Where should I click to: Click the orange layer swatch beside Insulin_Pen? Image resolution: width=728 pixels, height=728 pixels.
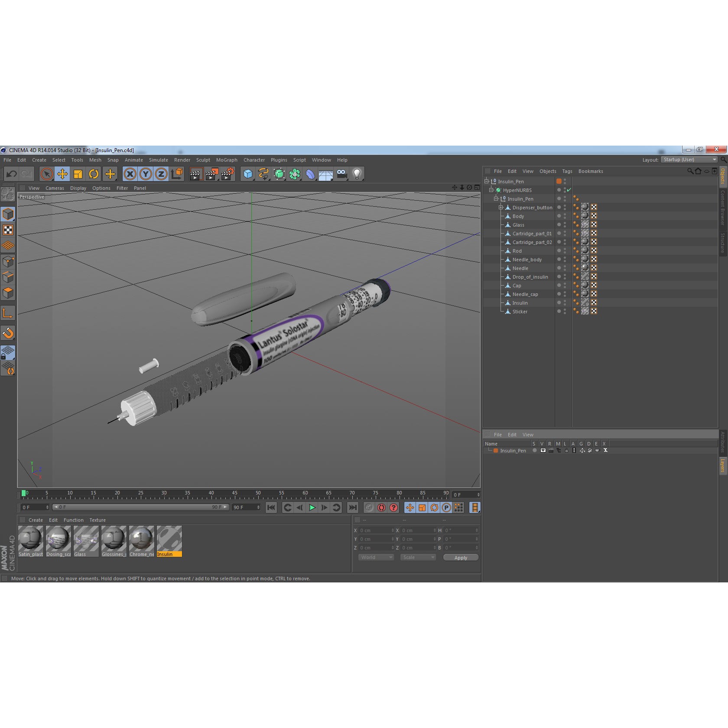pos(559,181)
